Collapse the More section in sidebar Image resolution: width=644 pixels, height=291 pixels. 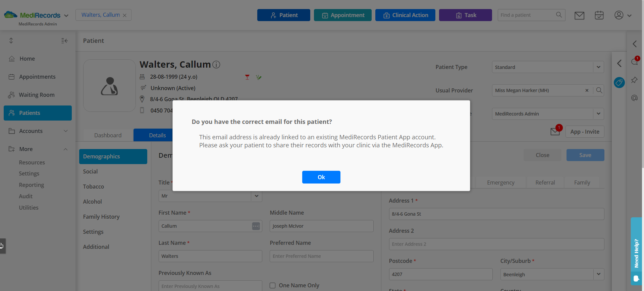coord(66,149)
